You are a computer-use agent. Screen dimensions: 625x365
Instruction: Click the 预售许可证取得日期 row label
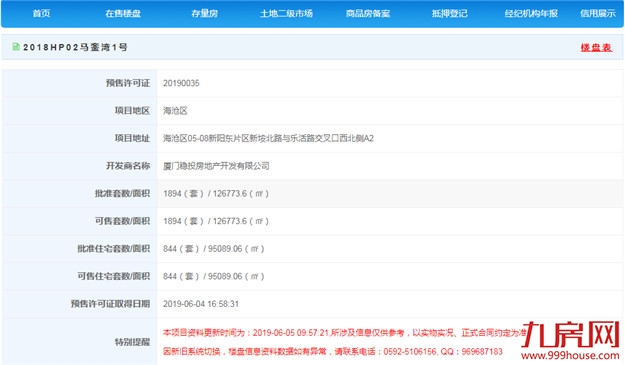pyautogui.click(x=110, y=304)
